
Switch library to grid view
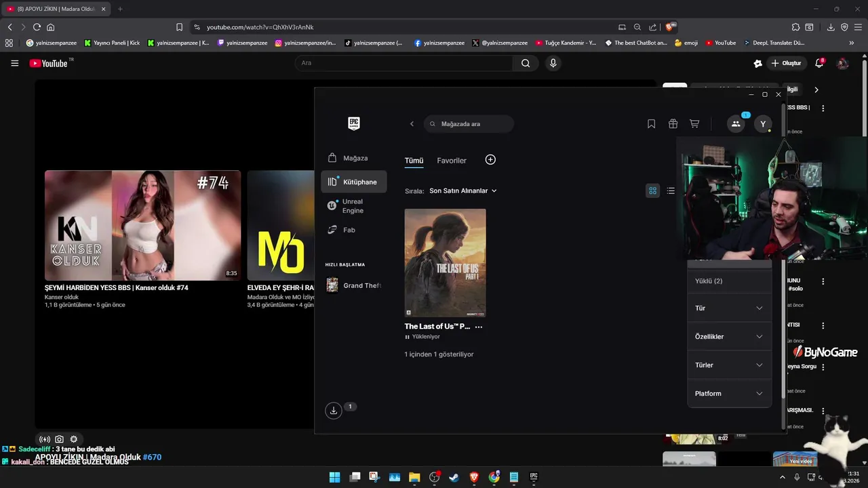[652, 190]
